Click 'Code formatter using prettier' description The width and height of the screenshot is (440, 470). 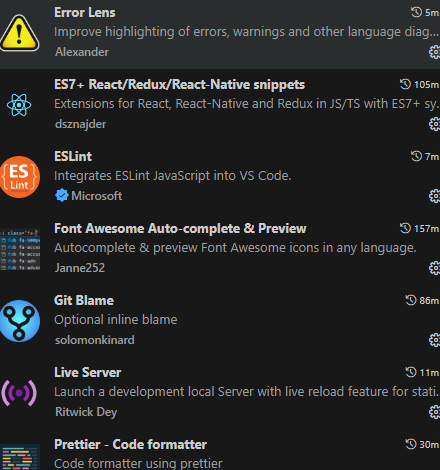(138, 464)
